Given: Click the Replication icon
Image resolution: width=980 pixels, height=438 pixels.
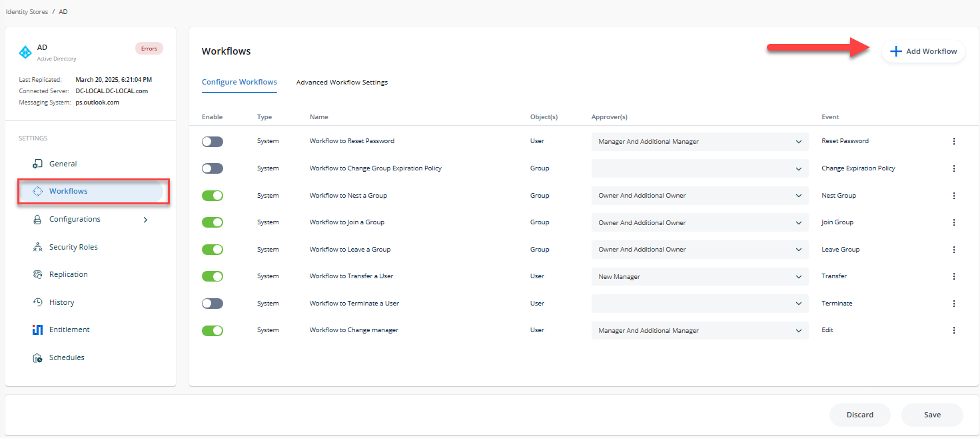Looking at the screenshot, I should pos(38,274).
